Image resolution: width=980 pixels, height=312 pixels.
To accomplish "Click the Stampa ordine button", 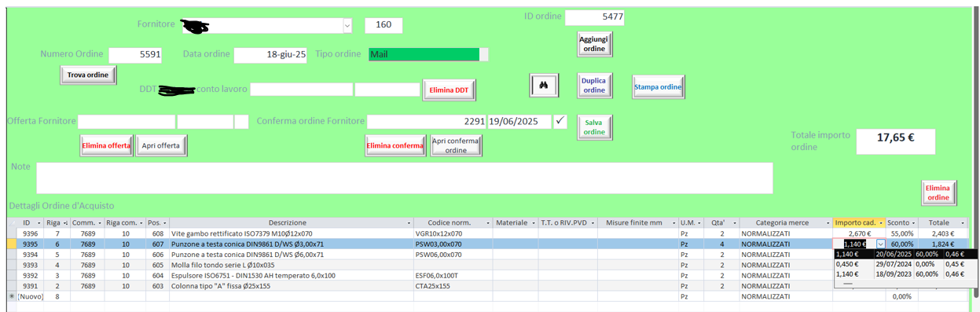I will (x=659, y=86).
